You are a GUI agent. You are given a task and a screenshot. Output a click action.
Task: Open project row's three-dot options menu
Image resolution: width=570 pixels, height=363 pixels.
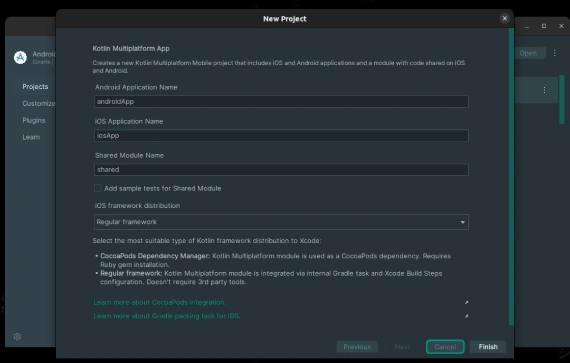pyautogui.click(x=544, y=90)
